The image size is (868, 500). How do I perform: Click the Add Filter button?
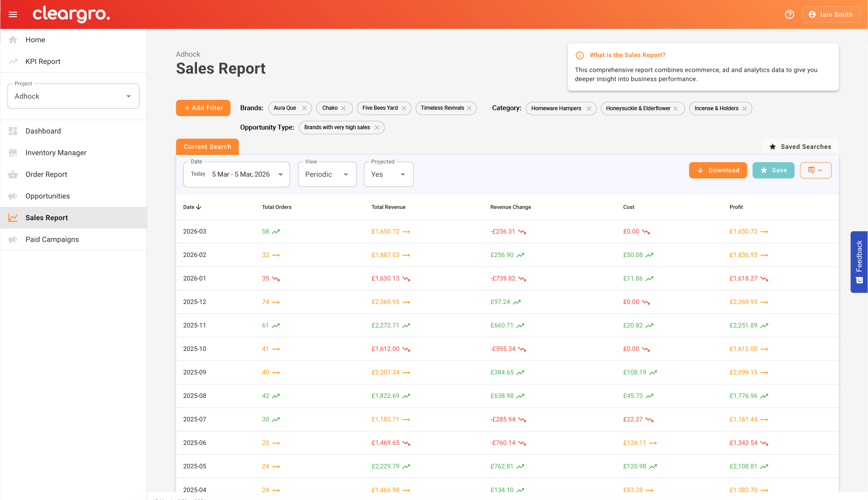(203, 108)
